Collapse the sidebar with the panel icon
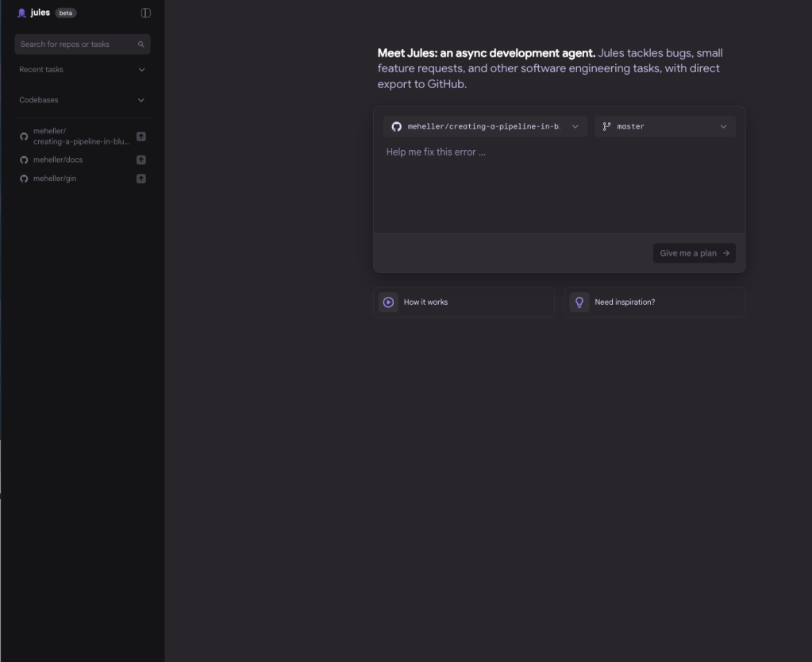 [x=145, y=13]
